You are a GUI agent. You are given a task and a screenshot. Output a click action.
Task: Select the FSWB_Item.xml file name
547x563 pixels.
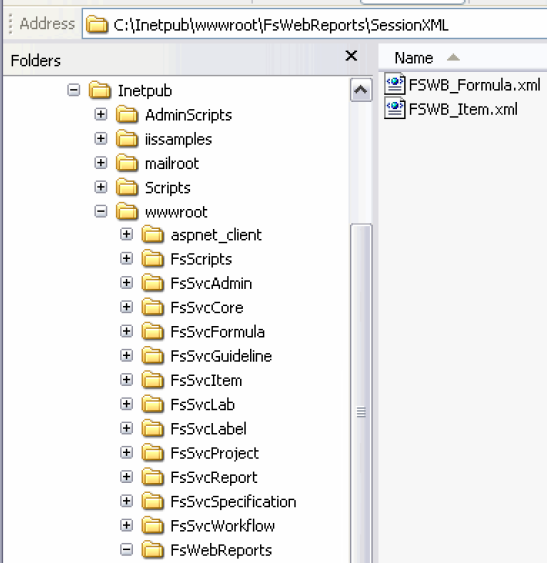[x=463, y=109]
